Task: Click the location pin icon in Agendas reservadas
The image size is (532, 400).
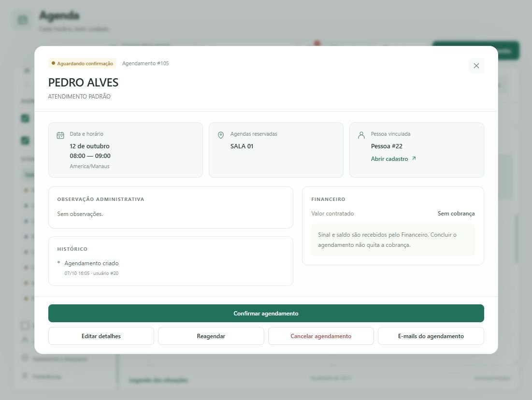Action: point(221,135)
